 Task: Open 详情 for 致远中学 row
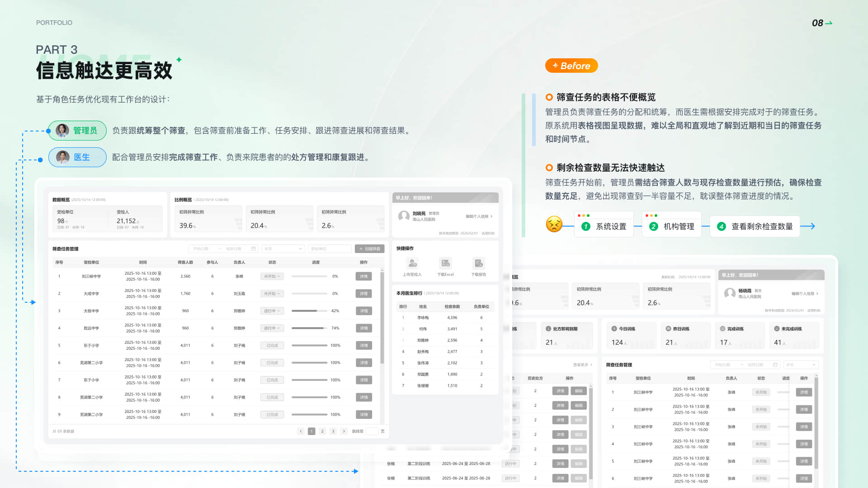pyautogui.click(x=364, y=328)
